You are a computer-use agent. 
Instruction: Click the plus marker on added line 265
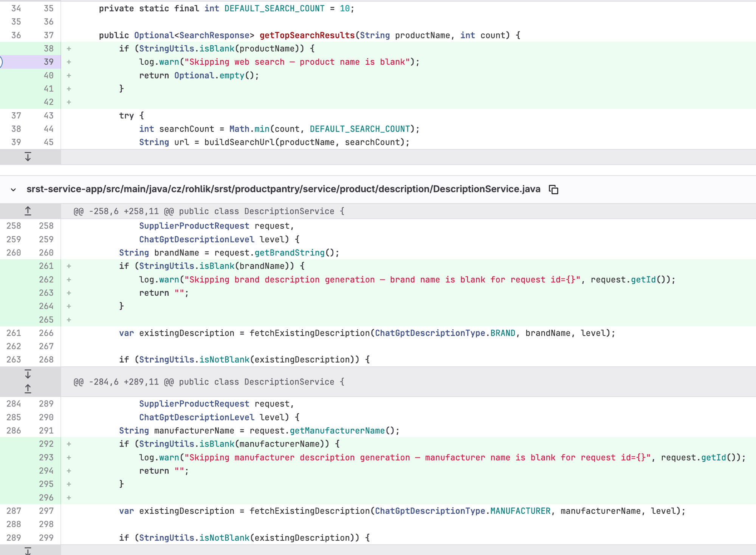69,320
